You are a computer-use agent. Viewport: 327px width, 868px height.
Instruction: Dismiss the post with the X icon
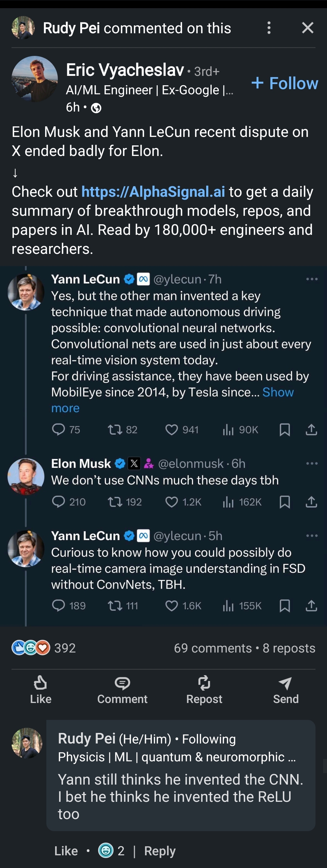click(307, 28)
